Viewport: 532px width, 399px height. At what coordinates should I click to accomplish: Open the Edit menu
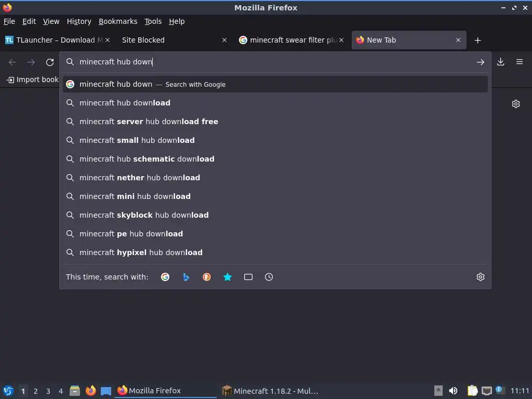29,21
